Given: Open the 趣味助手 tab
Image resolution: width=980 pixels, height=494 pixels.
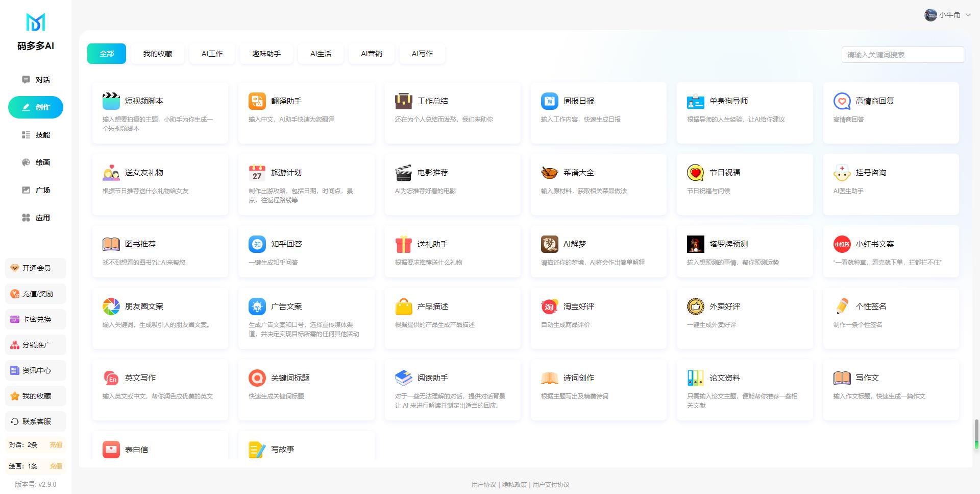Looking at the screenshot, I should [x=266, y=54].
